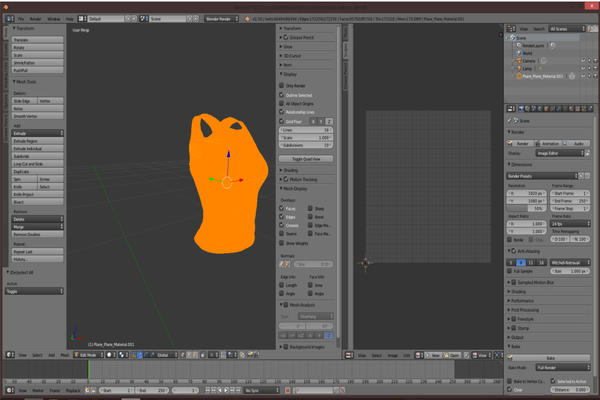
Task: Click the Bake button
Action: pyautogui.click(x=550, y=358)
